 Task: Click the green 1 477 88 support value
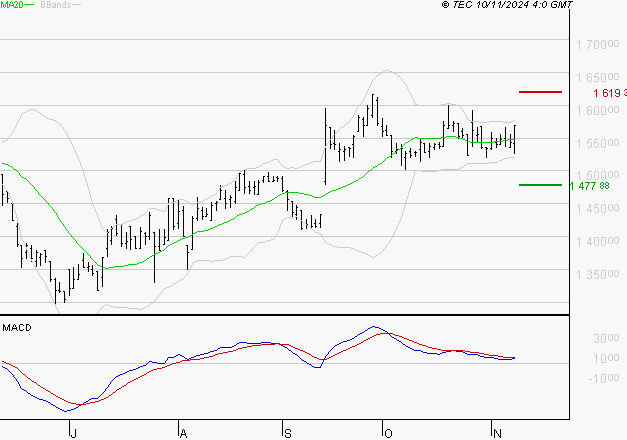[x=589, y=186]
